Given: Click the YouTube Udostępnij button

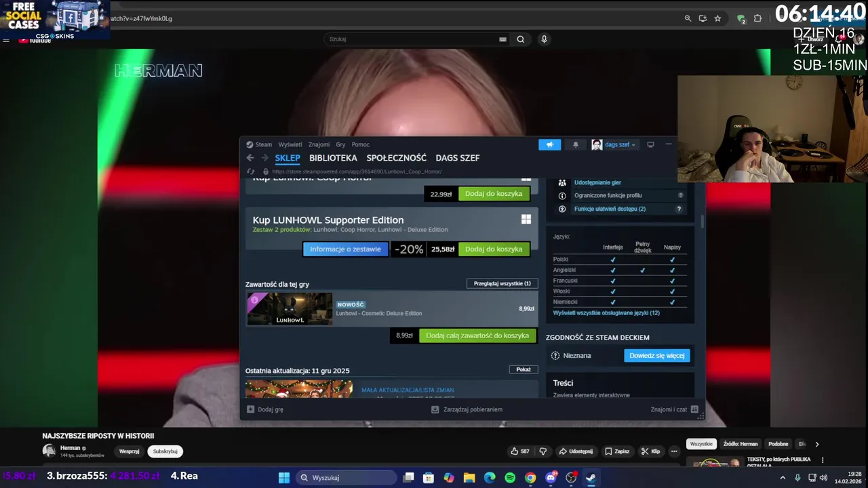Looking at the screenshot, I should point(575,451).
